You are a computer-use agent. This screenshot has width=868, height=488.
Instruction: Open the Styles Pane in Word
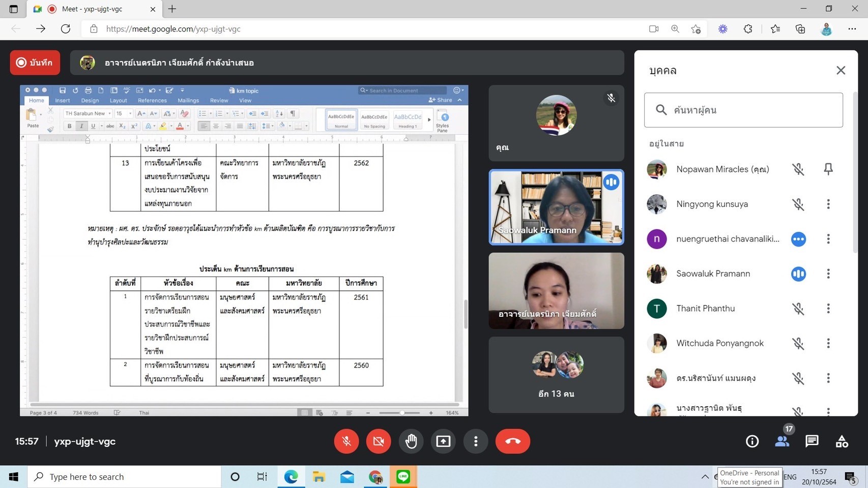click(x=443, y=121)
